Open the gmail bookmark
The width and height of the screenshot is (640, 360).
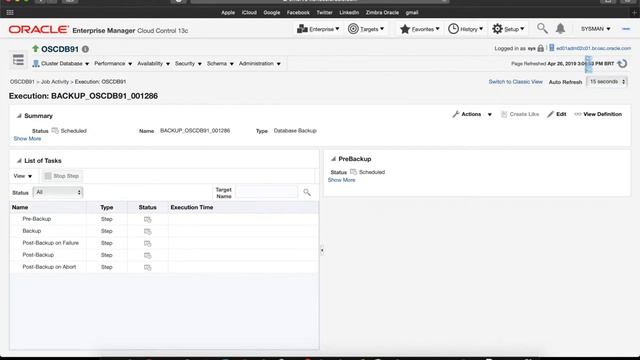point(412,13)
